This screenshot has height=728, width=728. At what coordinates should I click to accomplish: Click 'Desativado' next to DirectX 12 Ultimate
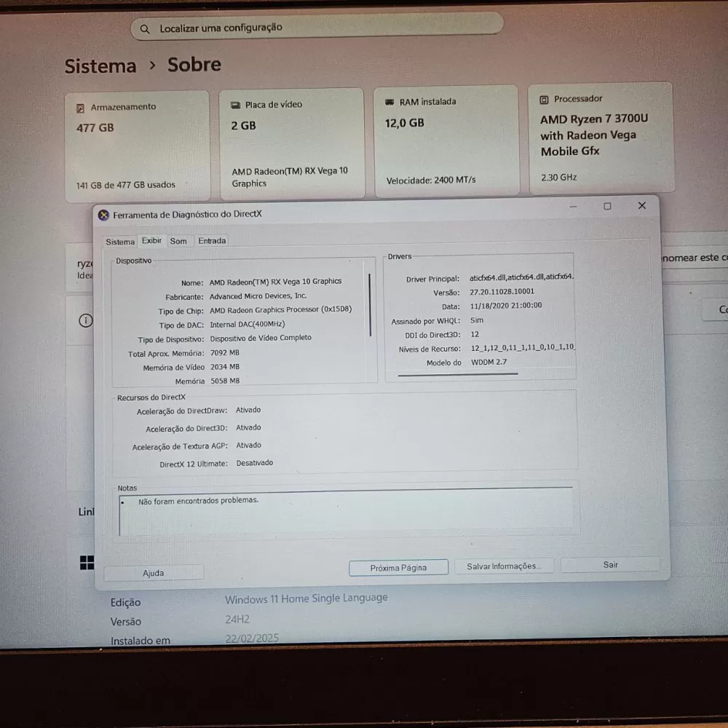coord(254,463)
